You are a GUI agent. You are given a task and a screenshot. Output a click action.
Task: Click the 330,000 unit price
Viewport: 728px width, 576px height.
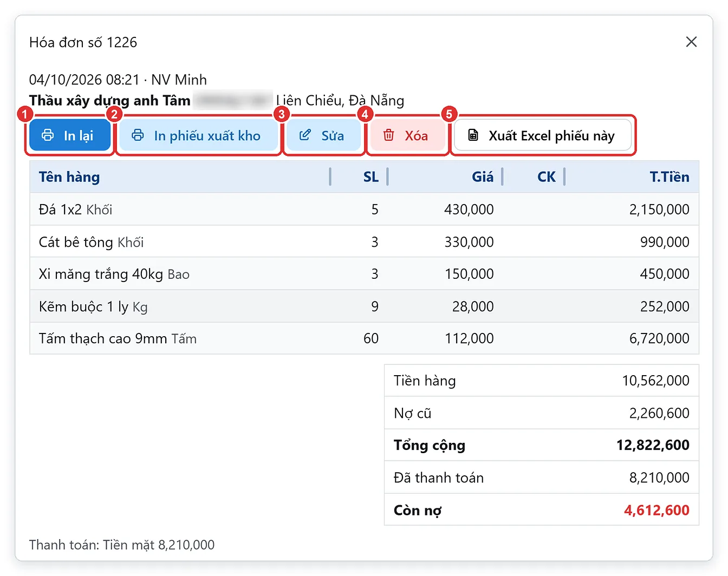pyautogui.click(x=469, y=242)
